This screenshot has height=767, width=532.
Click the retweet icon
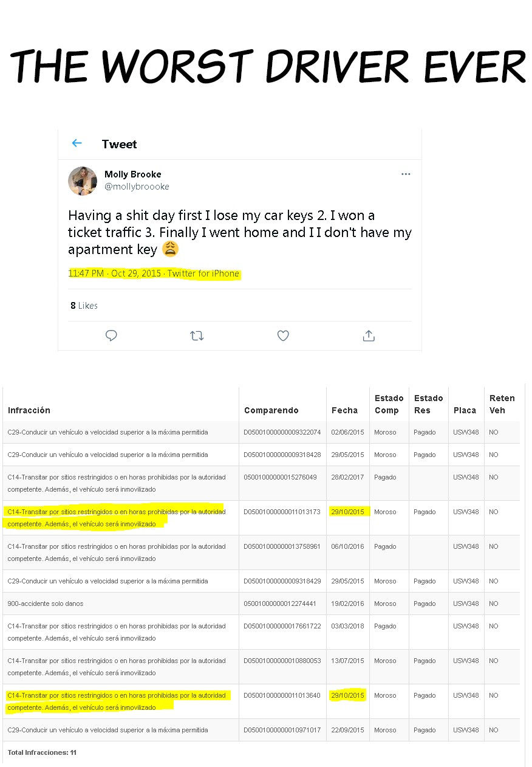point(197,335)
